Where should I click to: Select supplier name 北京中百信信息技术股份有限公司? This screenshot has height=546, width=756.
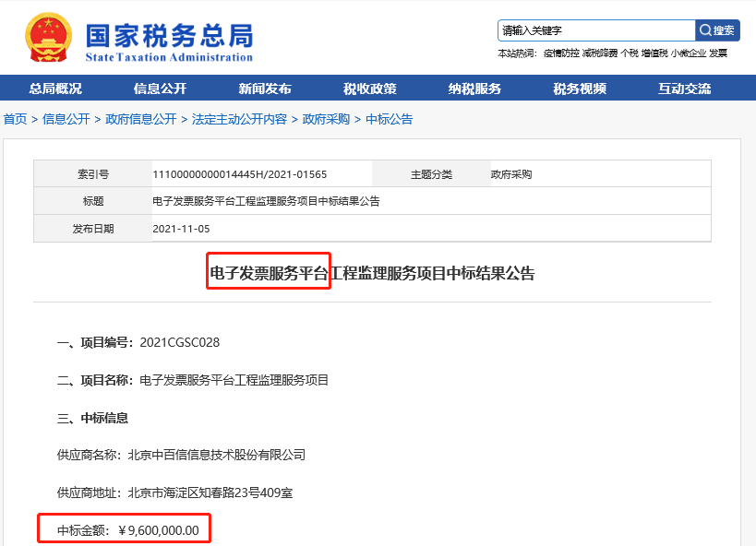pos(217,455)
